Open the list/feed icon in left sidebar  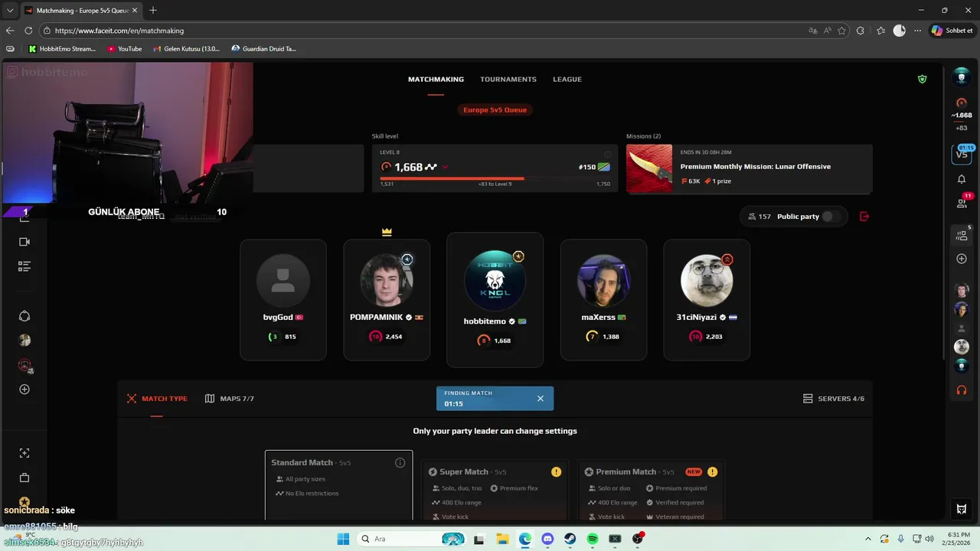[24, 266]
